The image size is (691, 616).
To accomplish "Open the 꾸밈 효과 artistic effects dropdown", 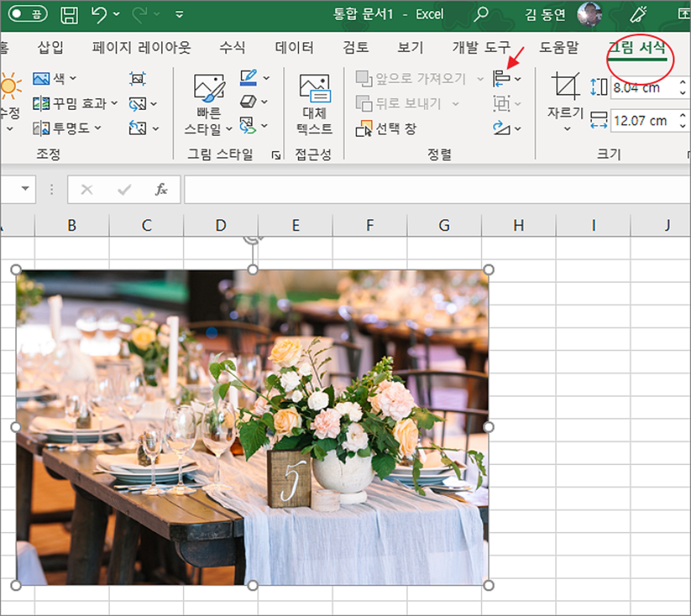I will point(75,103).
